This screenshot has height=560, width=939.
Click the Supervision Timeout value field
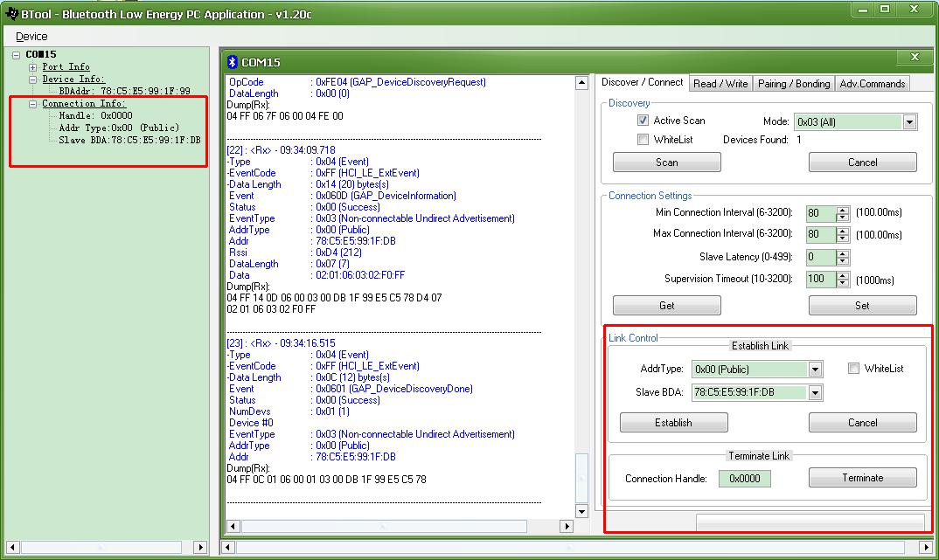point(820,279)
